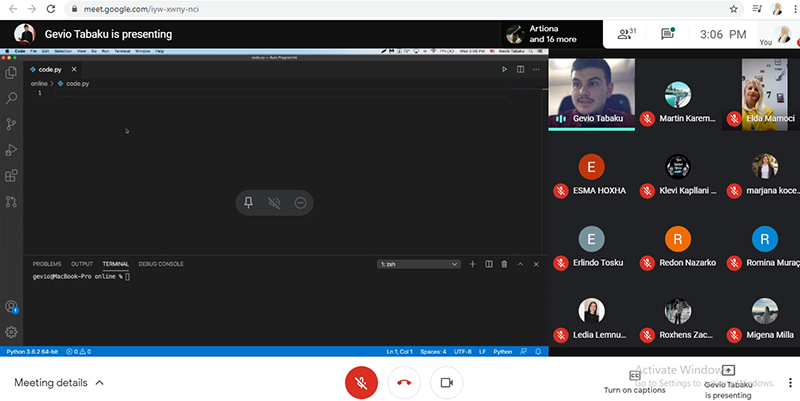
Task: Click the remove presentation icon
Action: click(300, 203)
